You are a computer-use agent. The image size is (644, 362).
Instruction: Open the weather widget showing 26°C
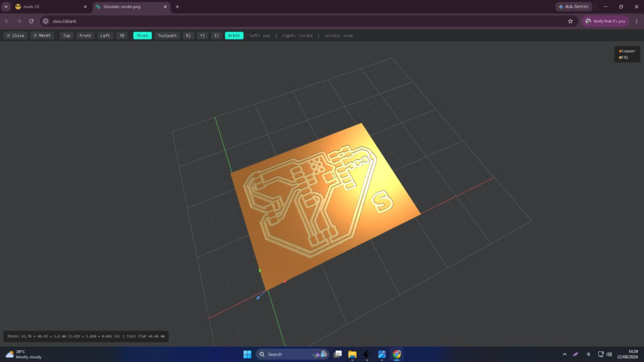24,354
